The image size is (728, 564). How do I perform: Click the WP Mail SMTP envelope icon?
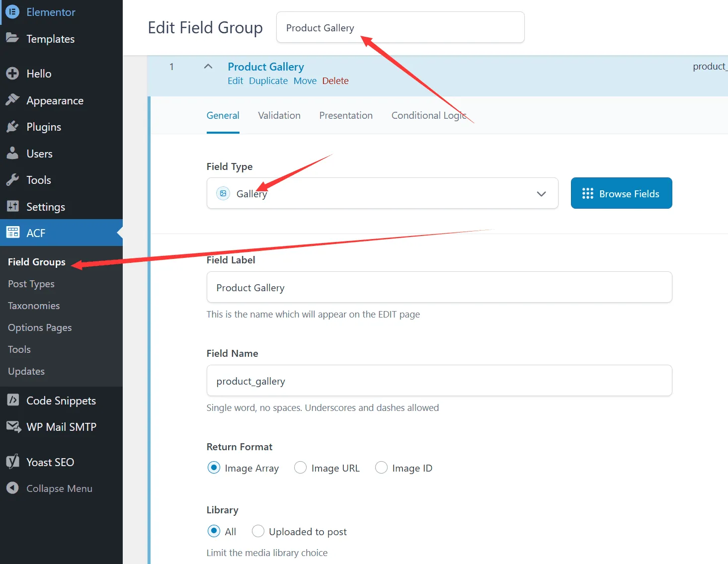tap(12, 426)
